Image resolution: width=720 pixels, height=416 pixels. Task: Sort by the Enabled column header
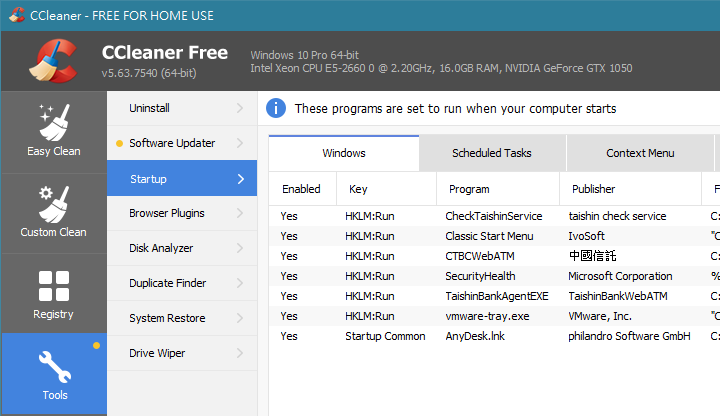point(303,189)
